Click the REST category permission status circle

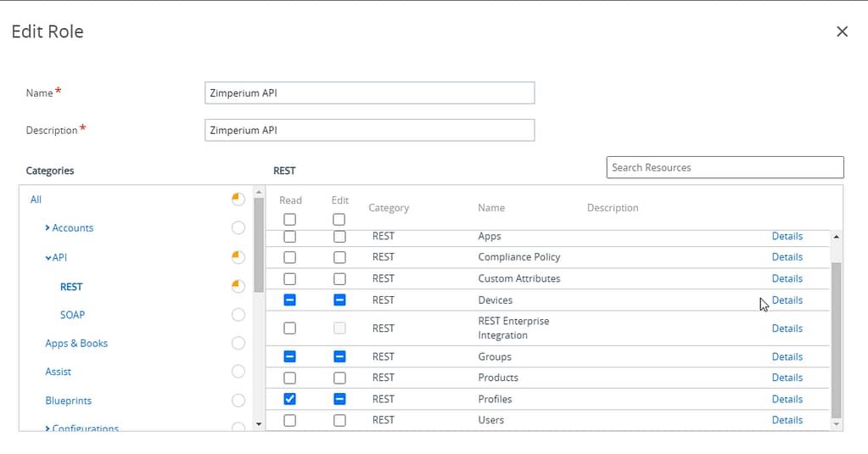238,286
